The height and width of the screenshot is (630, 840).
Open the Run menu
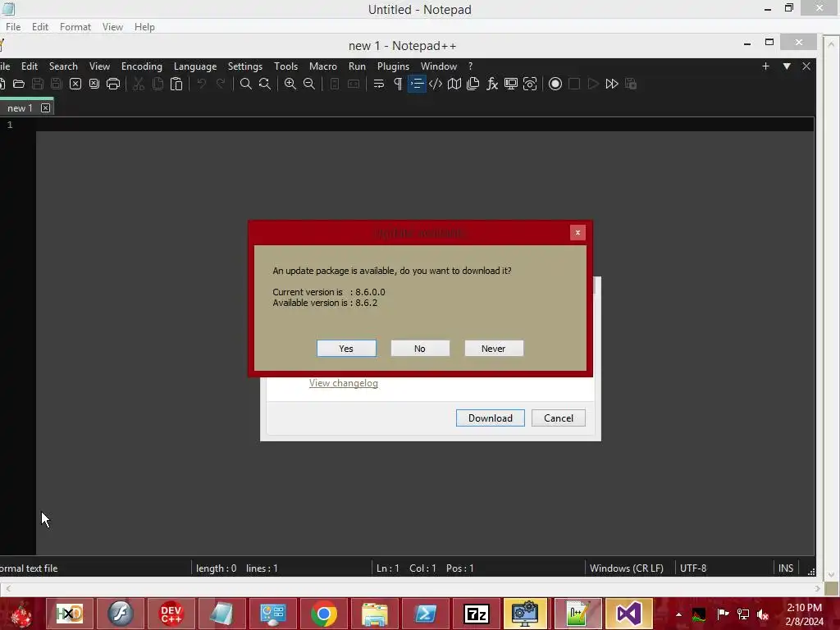pyautogui.click(x=357, y=66)
